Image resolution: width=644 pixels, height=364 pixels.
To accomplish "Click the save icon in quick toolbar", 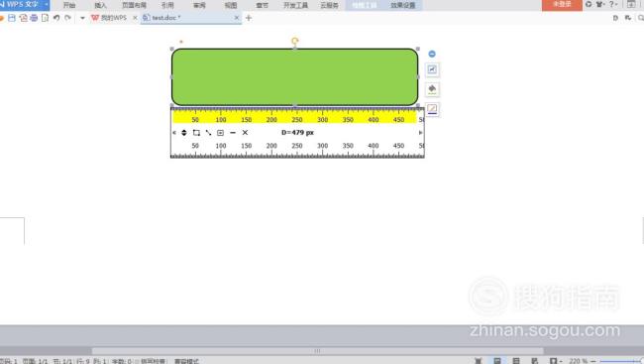I will [12, 18].
